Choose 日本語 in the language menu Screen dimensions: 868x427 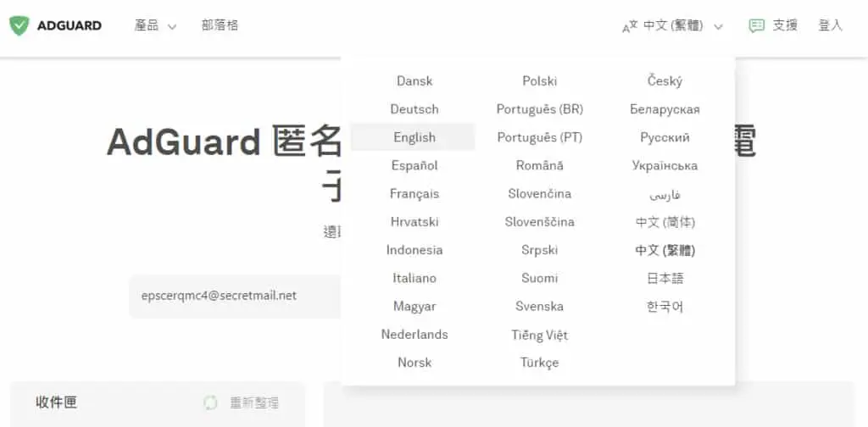(x=665, y=278)
